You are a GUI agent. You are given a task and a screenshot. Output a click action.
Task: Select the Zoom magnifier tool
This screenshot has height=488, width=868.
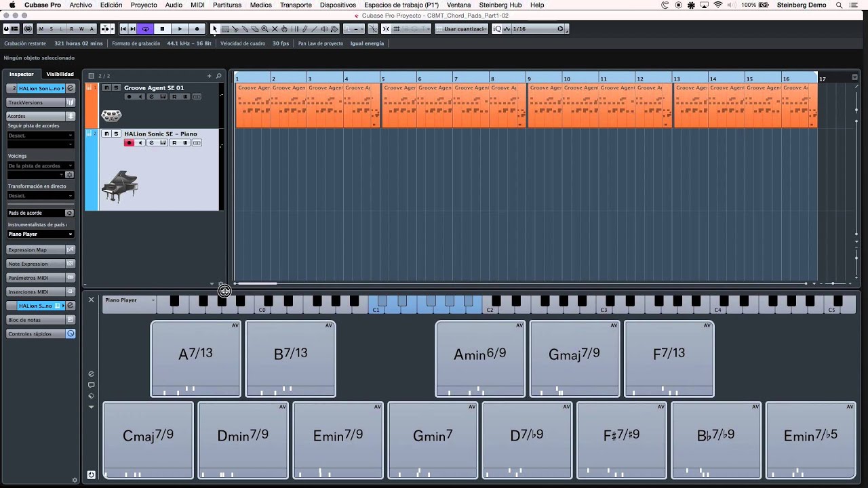pos(264,29)
